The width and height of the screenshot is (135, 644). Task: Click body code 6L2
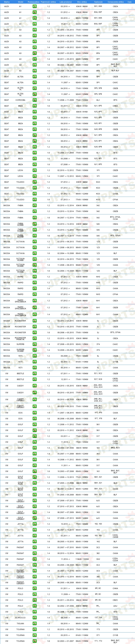tap(98, 100)
